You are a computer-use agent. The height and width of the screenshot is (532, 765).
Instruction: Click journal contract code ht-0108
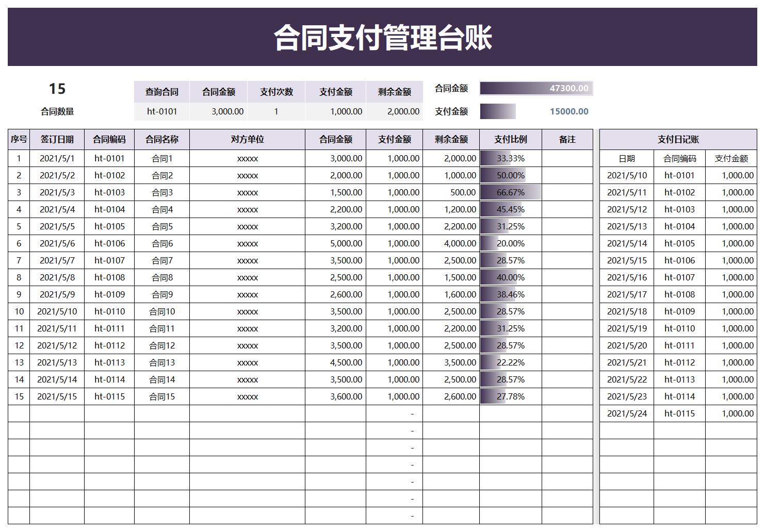coord(679,294)
